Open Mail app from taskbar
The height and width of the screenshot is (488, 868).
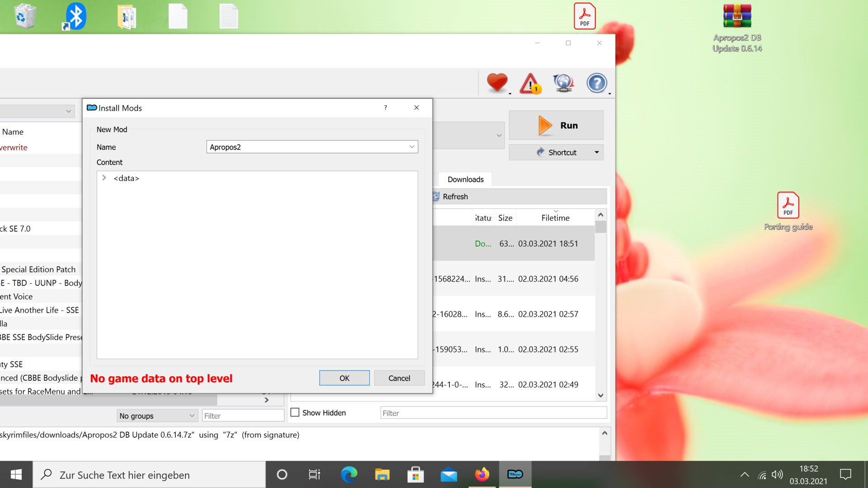click(448, 474)
